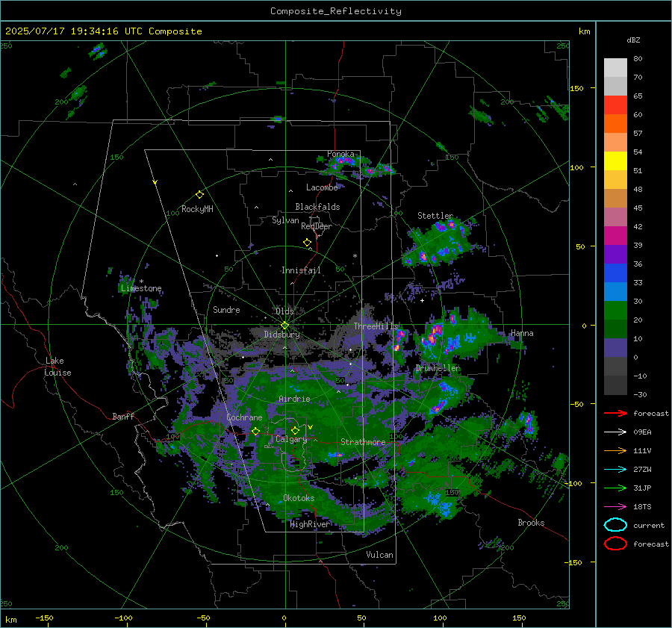Screen dimensions: 672x628
Task: Click the cyan current ellipse icon
Action: tap(615, 525)
